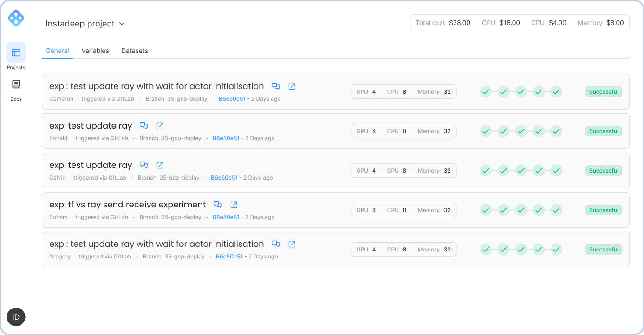Click author name Soham
Viewport: 644px width, 335px height.
(59, 217)
